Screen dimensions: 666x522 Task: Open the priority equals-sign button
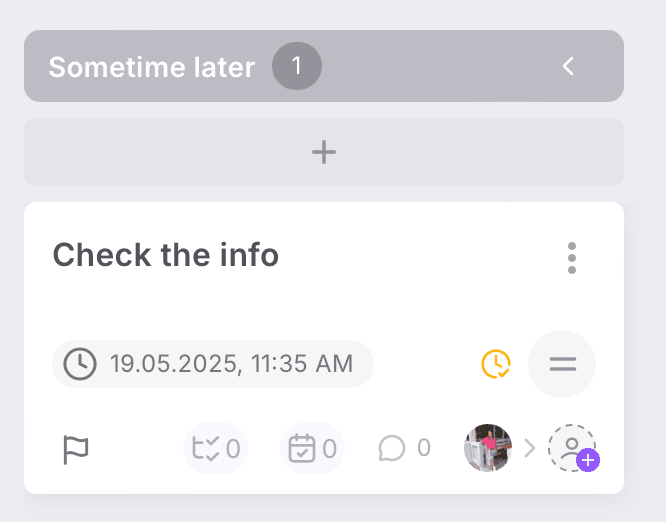point(562,363)
